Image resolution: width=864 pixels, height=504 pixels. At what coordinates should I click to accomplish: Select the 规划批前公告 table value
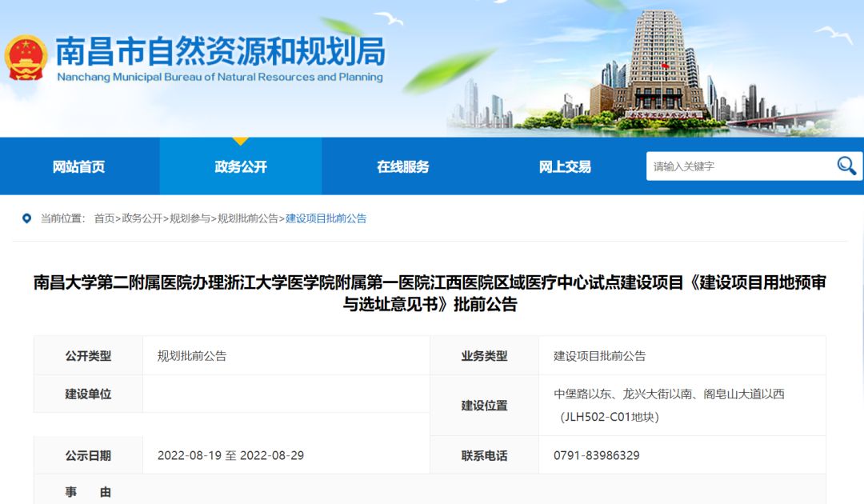(192, 356)
